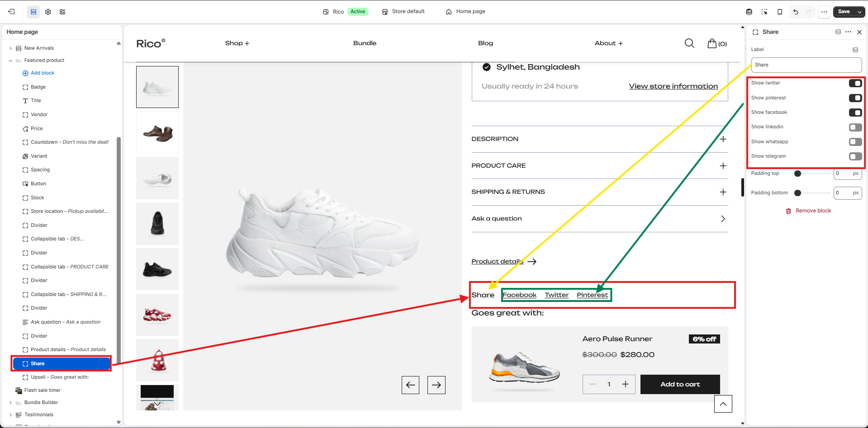Adjust the Padding bottom slider
Image resolution: width=868 pixels, height=428 pixels.
813,193
